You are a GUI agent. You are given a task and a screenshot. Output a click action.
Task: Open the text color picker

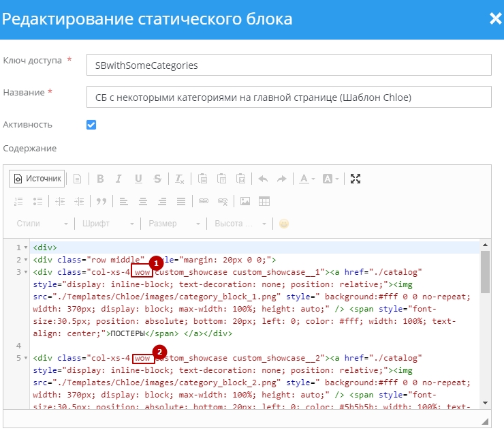click(x=306, y=179)
